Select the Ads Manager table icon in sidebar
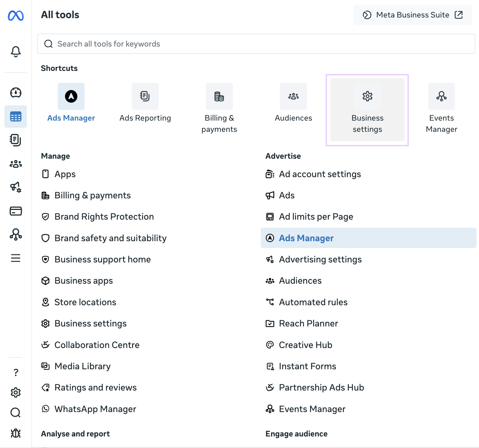The height and width of the screenshot is (448, 479). coord(16,117)
